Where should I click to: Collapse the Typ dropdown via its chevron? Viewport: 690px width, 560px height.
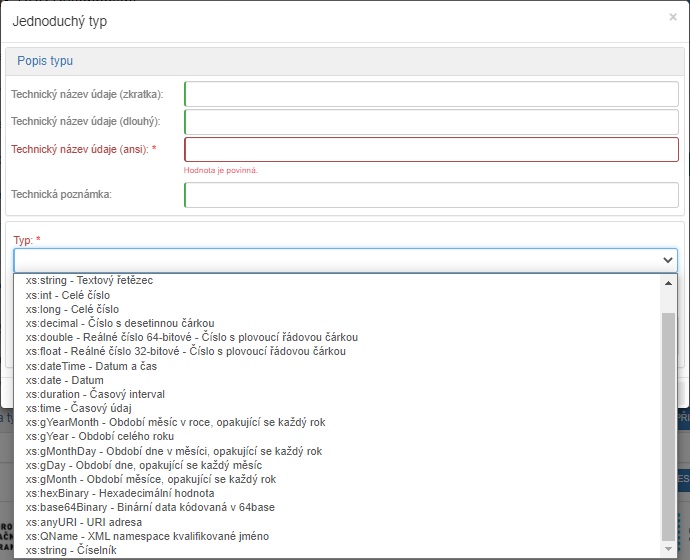tap(668, 260)
